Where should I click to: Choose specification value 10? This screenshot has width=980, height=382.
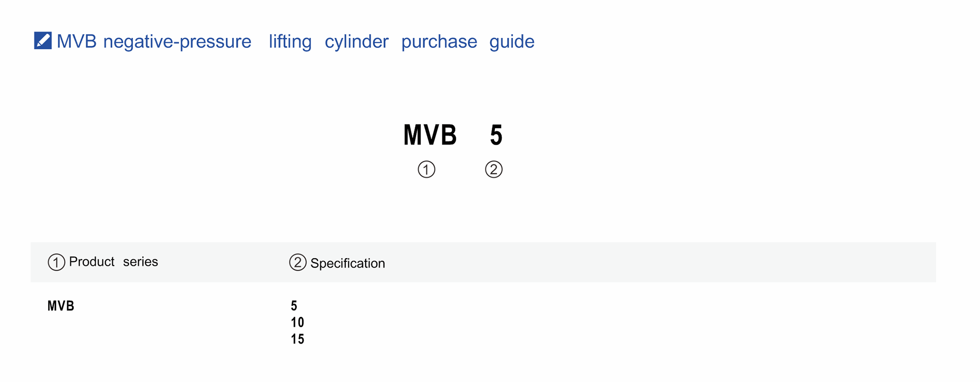point(297,322)
